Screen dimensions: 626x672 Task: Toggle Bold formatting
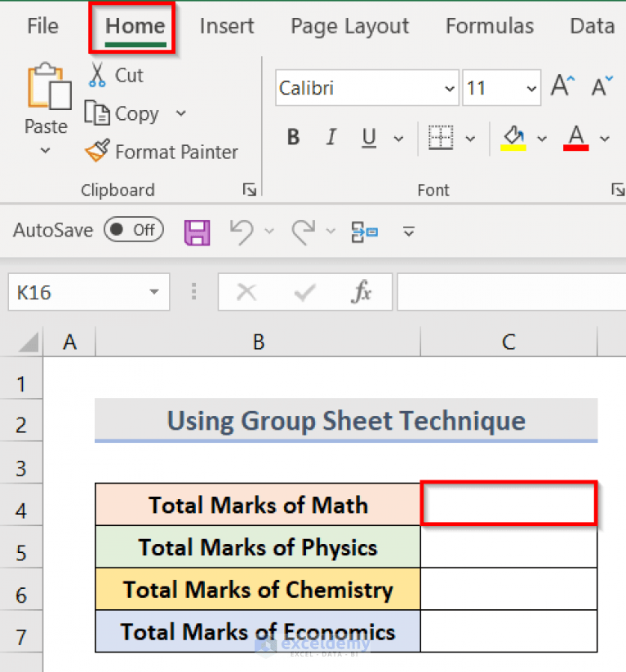[293, 137]
